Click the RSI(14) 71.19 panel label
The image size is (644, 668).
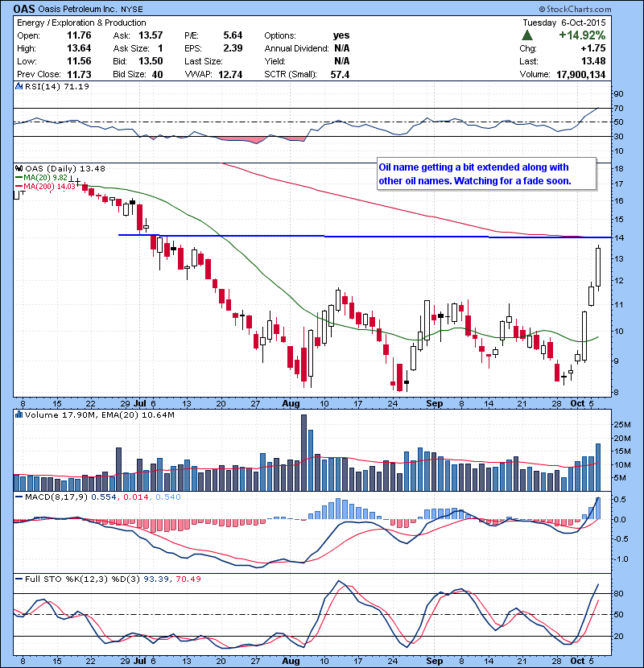[56, 86]
